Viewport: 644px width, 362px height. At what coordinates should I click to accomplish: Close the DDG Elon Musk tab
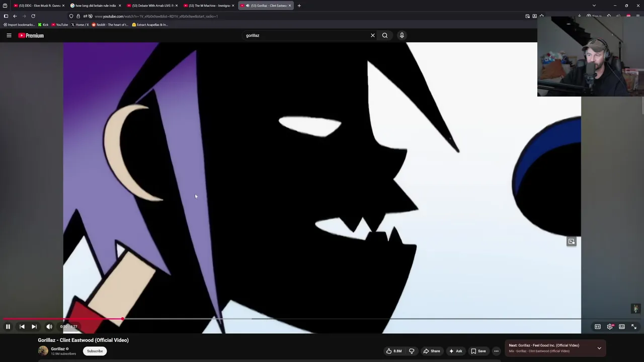(63, 6)
